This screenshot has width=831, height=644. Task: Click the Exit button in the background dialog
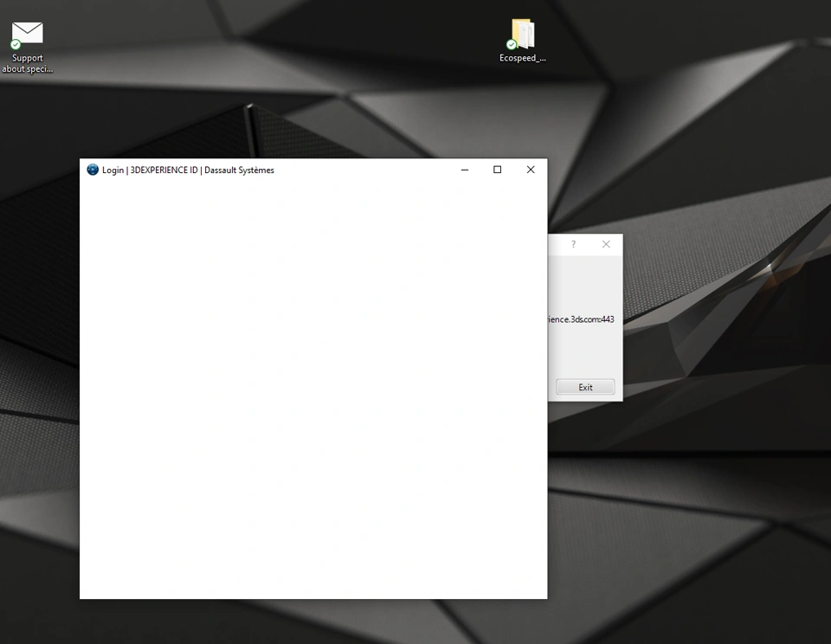tap(585, 387)
